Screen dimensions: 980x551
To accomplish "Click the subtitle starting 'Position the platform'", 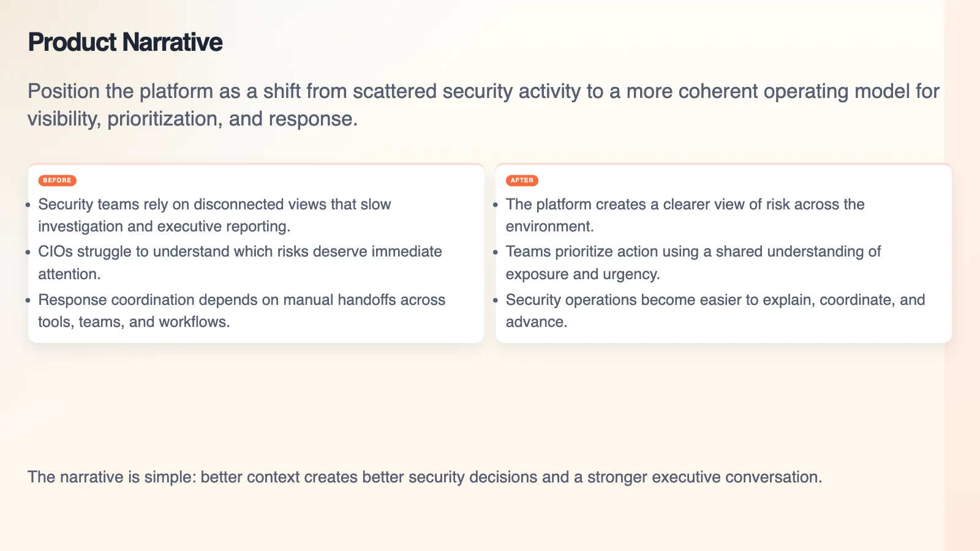I will [483, 105].
